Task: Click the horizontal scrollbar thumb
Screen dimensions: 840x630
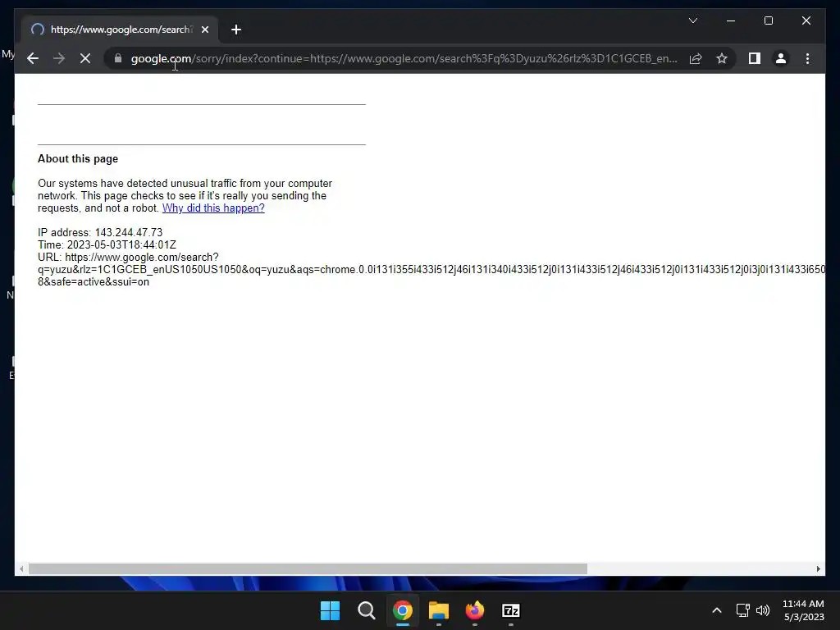Action: [x=308, y=569]
